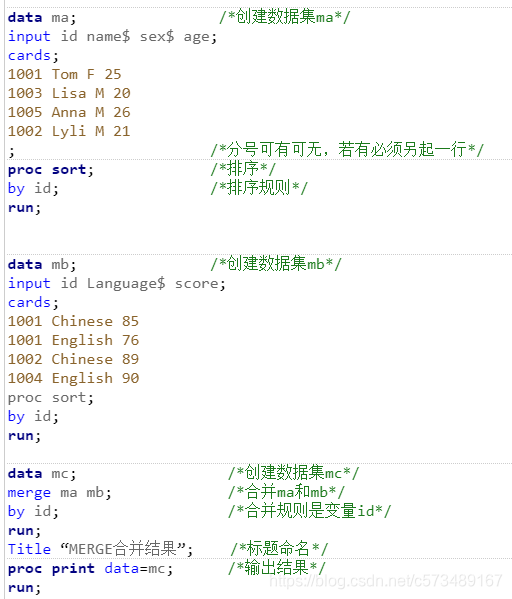Click the 'input id Language$ score;' line
512x599 pixels.
[x=117, y=283]
